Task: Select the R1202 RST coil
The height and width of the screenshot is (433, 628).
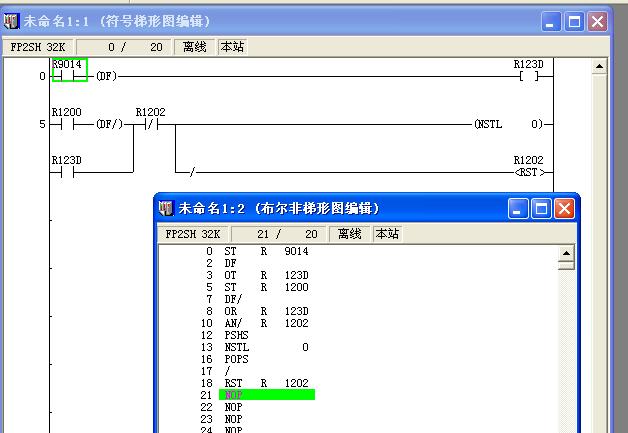Action: click(x=528, y=168)
